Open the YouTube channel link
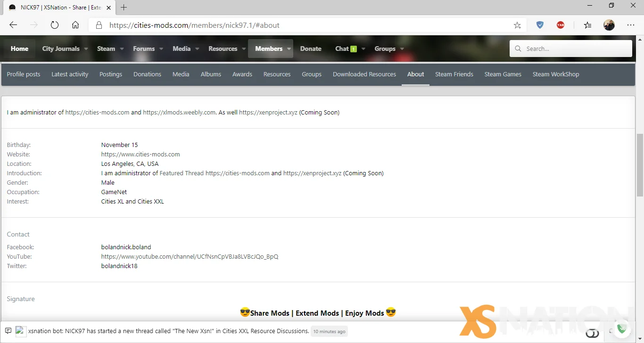Screen dimensions: 644x343 (190, 257)
